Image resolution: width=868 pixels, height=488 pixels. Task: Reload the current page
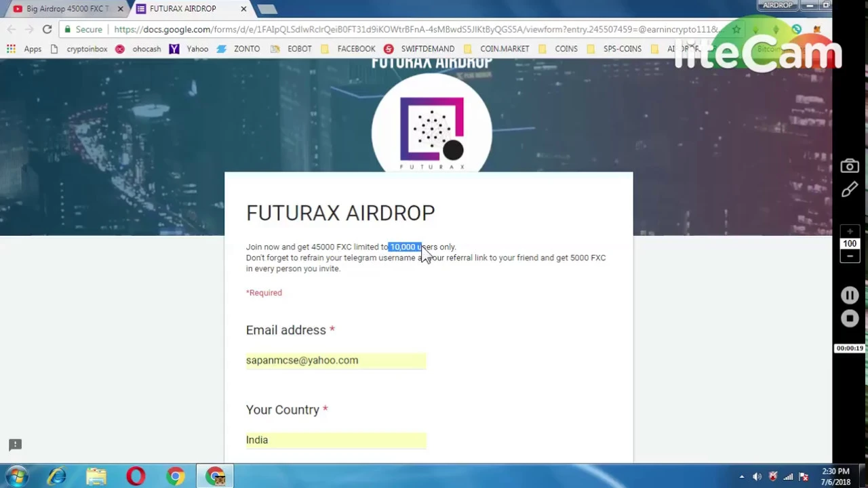[47, 29]
